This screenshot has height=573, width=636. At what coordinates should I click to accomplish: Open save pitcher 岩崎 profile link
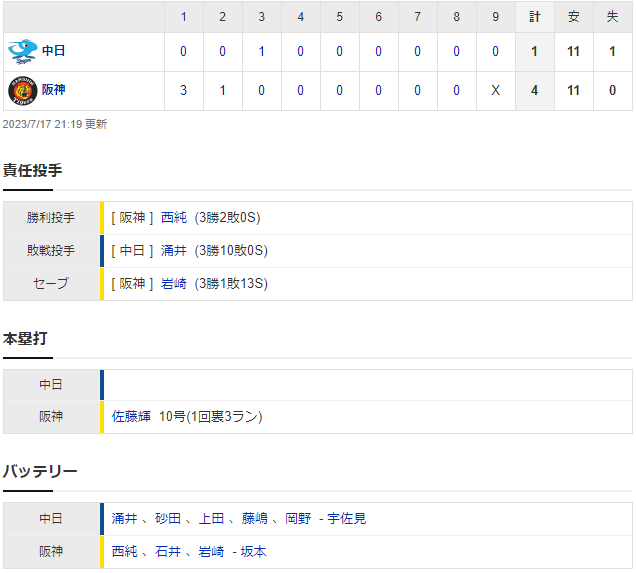coord(174,284)
